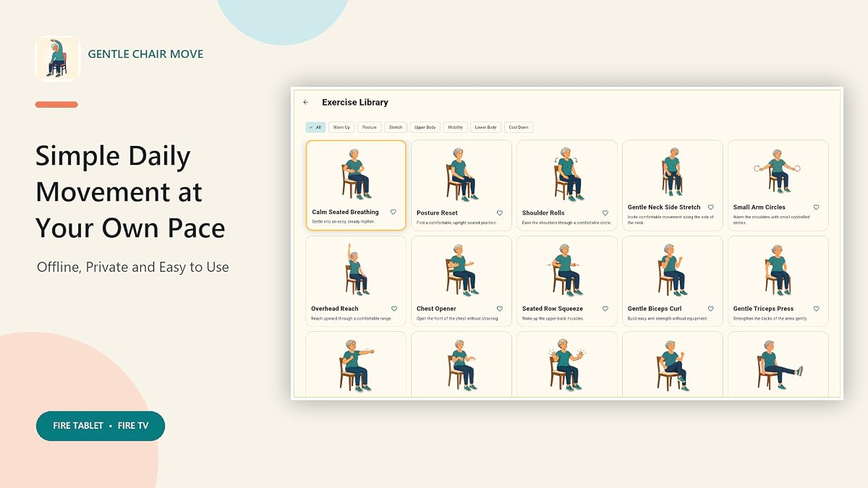Favorite Calm Seated Breathing with its heart
Screen dimensions: 868x488
pyautogui.click(x=393, y=212)
